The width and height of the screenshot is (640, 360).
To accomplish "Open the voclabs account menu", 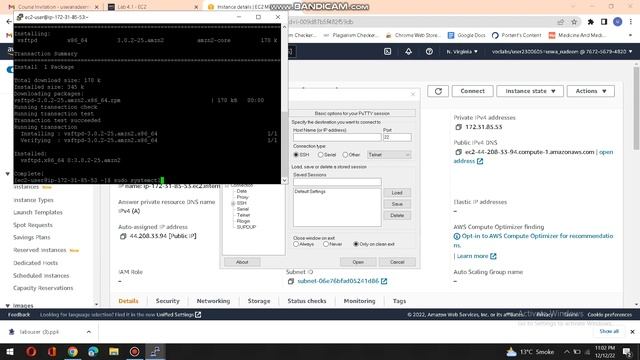I will point(562,51).
